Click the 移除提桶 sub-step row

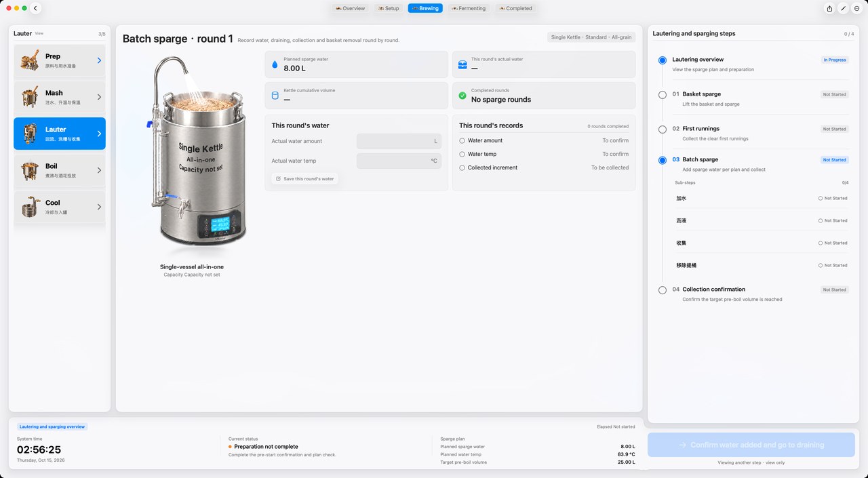[x=762, y=265]
